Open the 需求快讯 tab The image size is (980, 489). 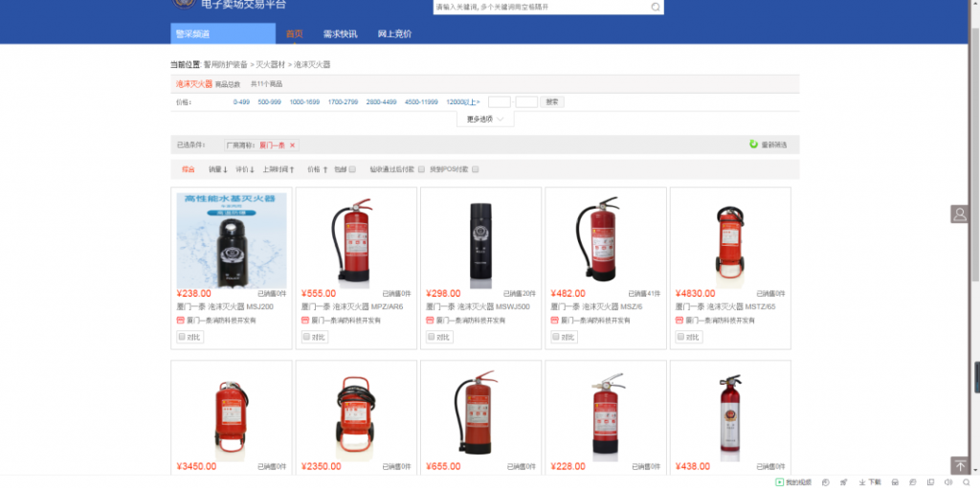(x=340, y=33)
